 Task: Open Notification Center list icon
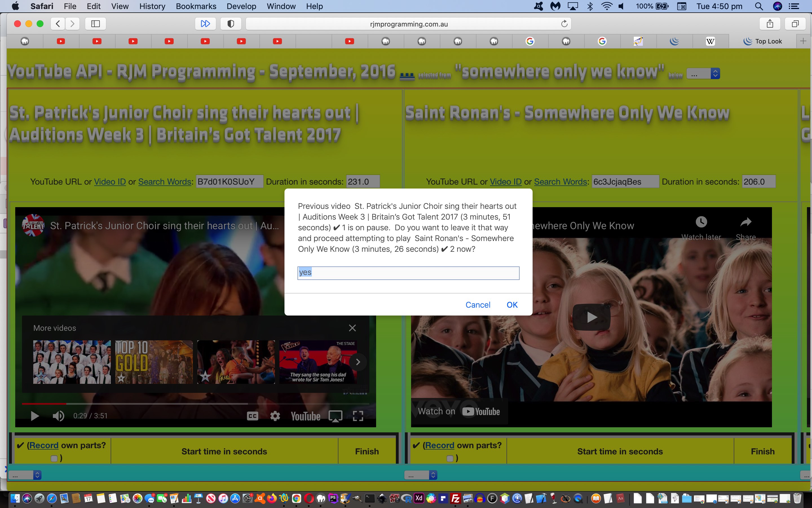pyautogui.click(x=794, y=6)
